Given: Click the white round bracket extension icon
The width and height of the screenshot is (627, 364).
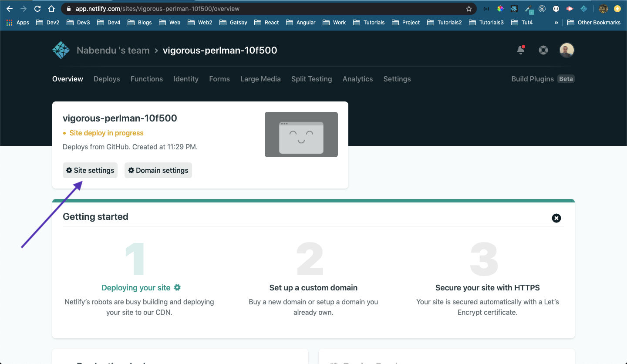Looking at the screenshot, I should [556, 9].
